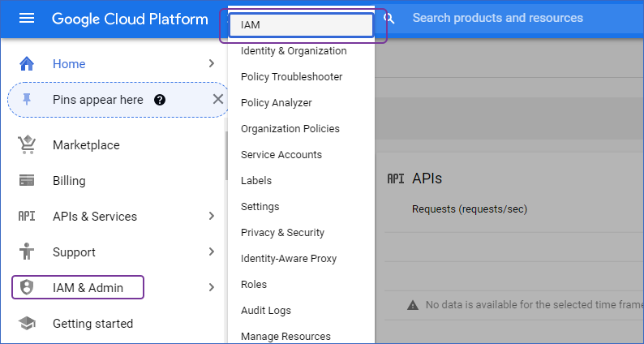Click the No data is available message

pyautogui.click(x=535, y=305)
